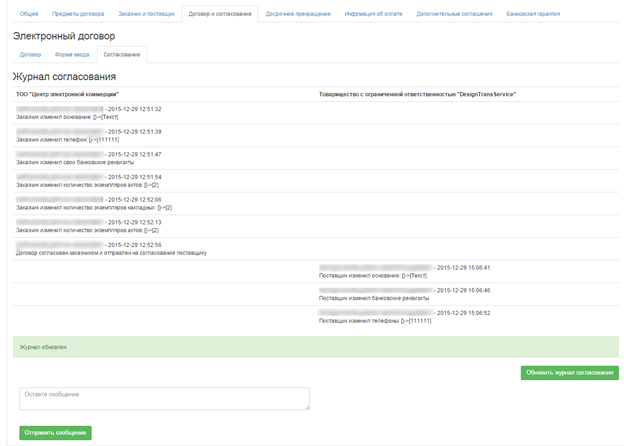Switch to Предметы договора tab
Screen dimensions: 624x446
coord(79,15)
